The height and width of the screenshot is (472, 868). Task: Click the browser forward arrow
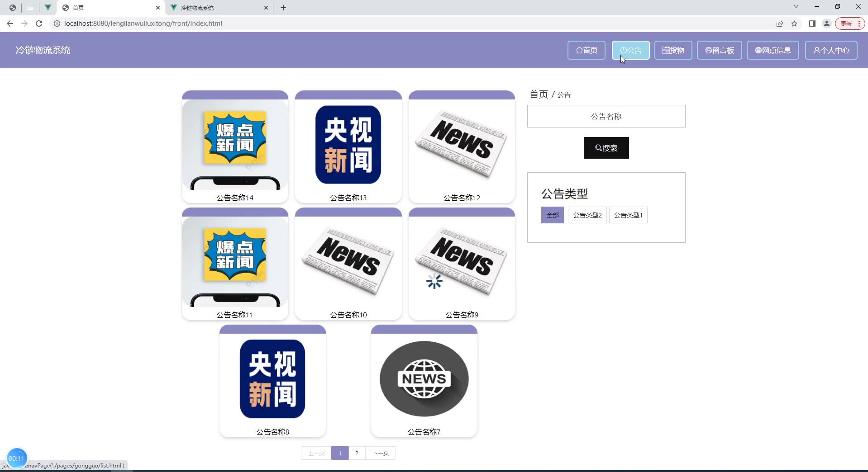24,24
